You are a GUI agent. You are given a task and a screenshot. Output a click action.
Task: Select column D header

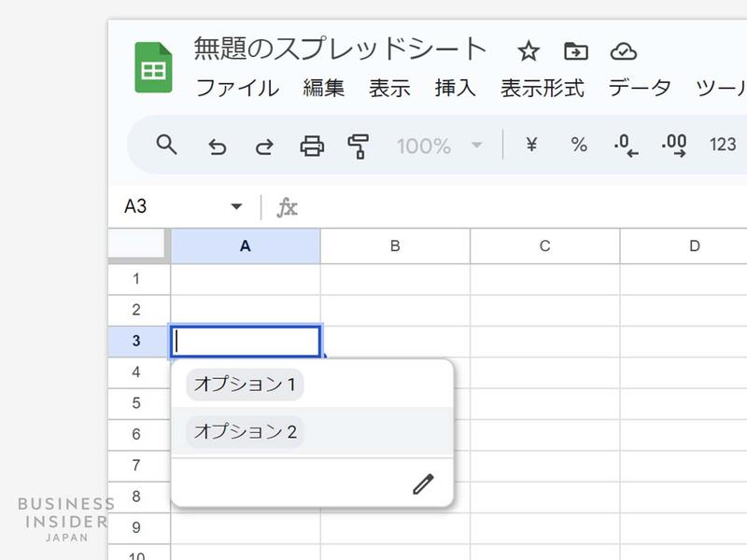pyautogui.click(x=684, y=246)
